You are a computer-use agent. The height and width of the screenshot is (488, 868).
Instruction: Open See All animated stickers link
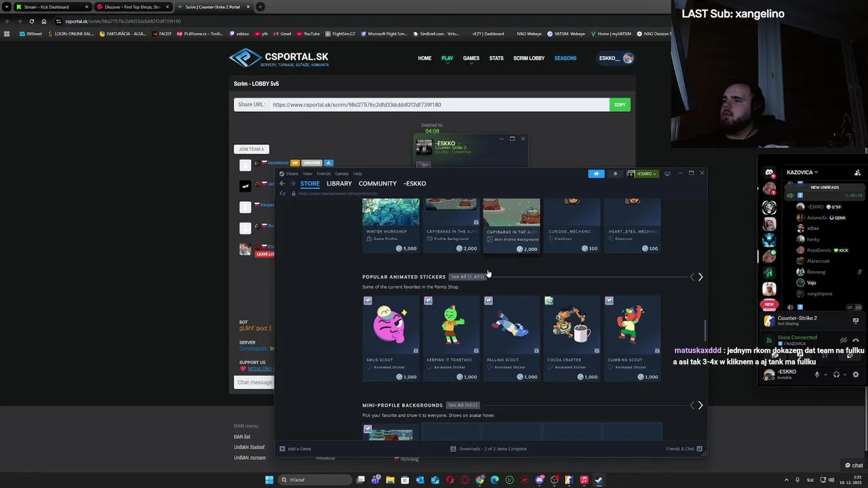coord(467,277)
